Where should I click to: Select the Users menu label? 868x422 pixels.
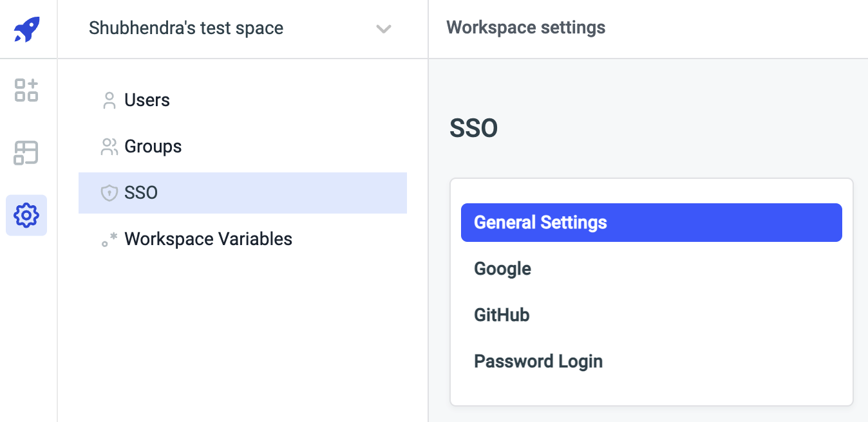tap(147, 100)
